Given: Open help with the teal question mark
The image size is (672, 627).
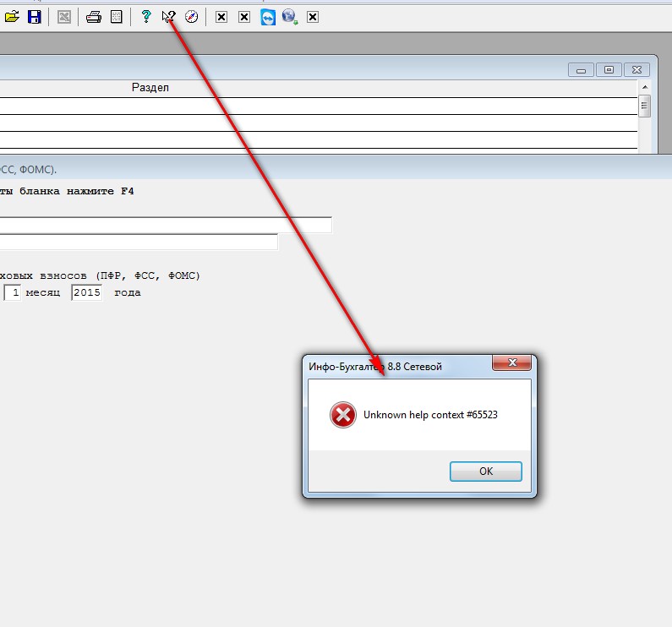Looking at the screenshot, I should pyautogui.click(x=146, y=17).
